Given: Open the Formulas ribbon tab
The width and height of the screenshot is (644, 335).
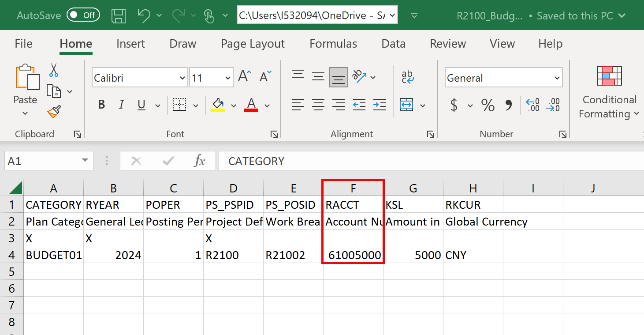Looking at the screenshot, I should pos(333,44).
